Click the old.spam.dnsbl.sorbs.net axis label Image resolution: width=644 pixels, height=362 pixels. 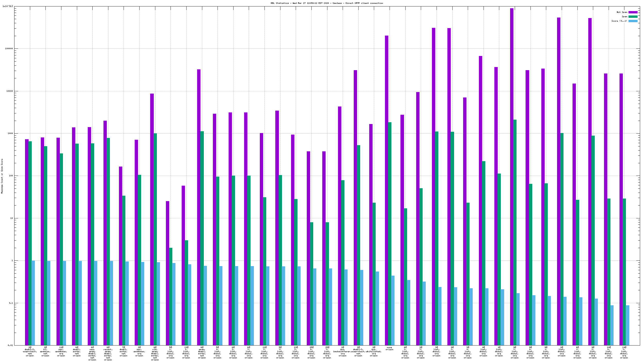[155, 353]
